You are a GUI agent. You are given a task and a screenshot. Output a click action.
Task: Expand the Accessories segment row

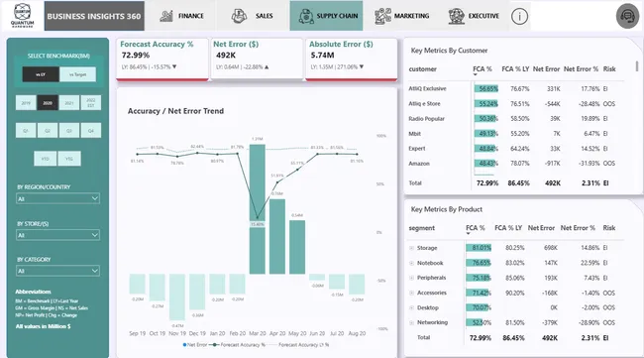[x=411, y=293]
